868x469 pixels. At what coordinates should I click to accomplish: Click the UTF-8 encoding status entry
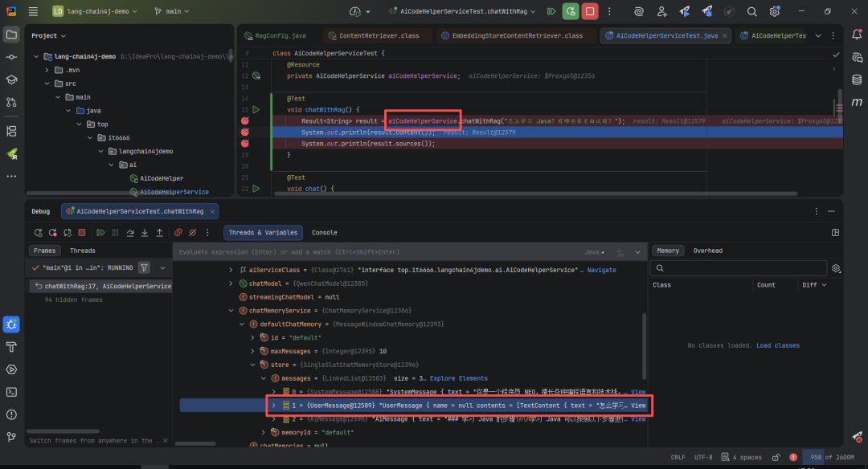point(703,458)
